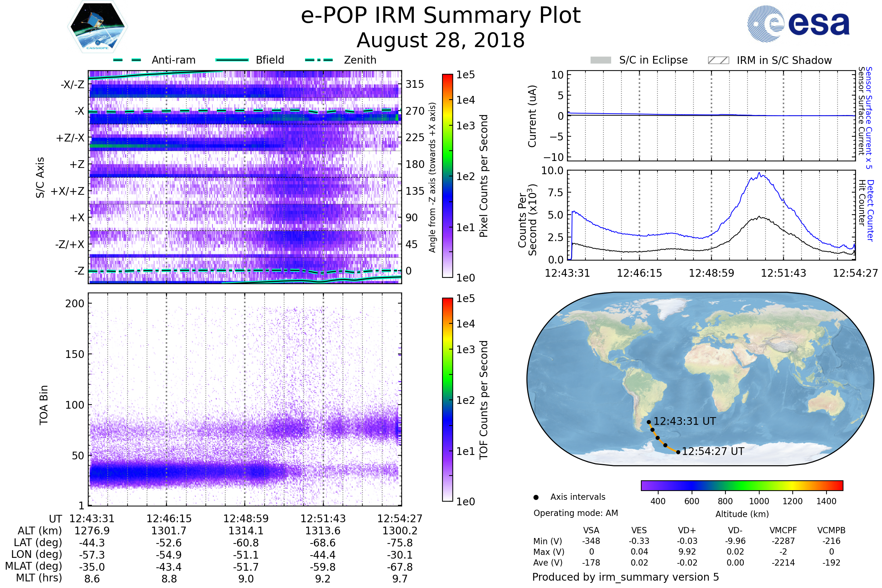The width and height of the screenshot is (882, 588).
Task: Click the 12:43:31 UT start point on map
Action: 649,422
